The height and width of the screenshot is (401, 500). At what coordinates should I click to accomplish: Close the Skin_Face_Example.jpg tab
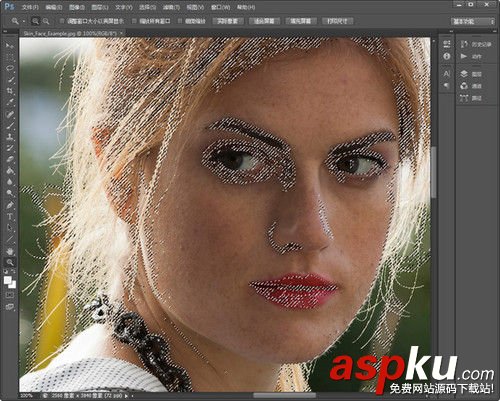click(x=121, y=33)
